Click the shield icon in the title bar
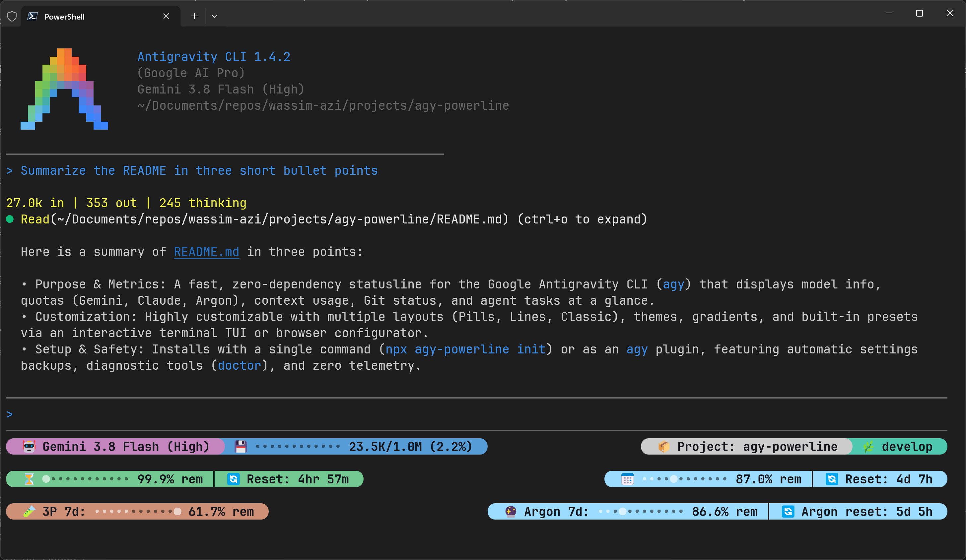 [x=12, y=17]
